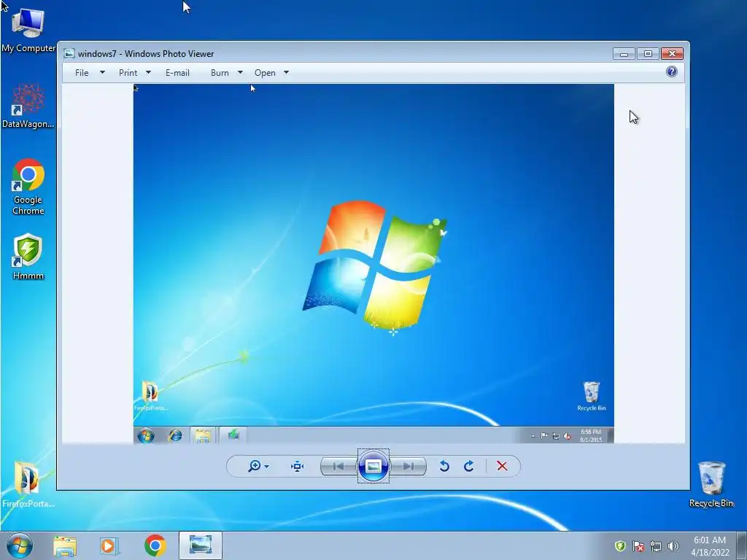Select the DataWagon desktop shortcut
747x560 pixels.
(28, 106)
